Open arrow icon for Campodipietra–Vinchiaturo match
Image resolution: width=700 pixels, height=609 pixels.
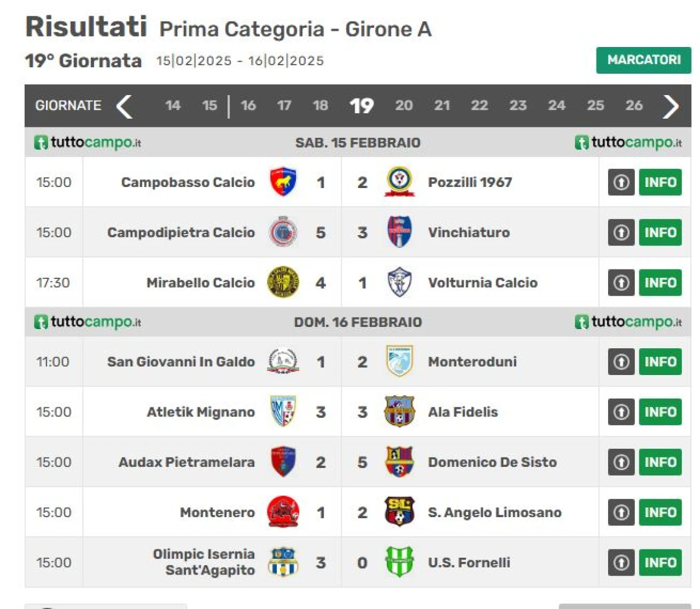(x=621, y=232)
